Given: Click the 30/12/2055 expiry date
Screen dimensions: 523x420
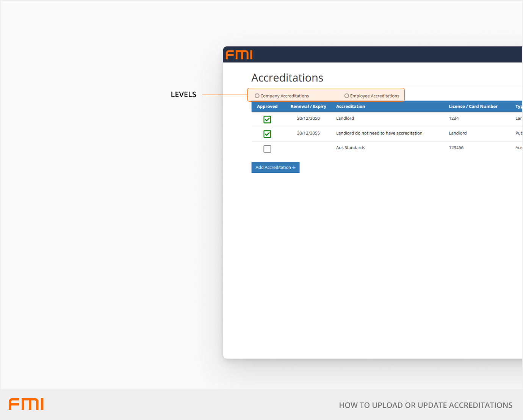Looking at the screenshot, I should pyautogui.click(x=308, y=133).
